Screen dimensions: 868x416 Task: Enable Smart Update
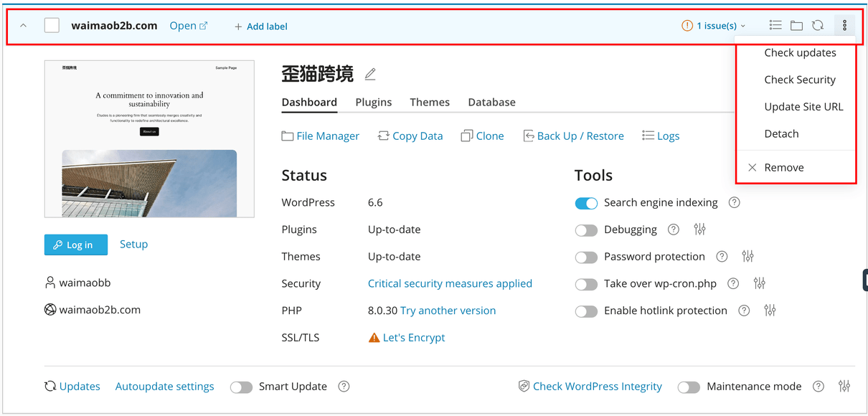pos(241,386)
